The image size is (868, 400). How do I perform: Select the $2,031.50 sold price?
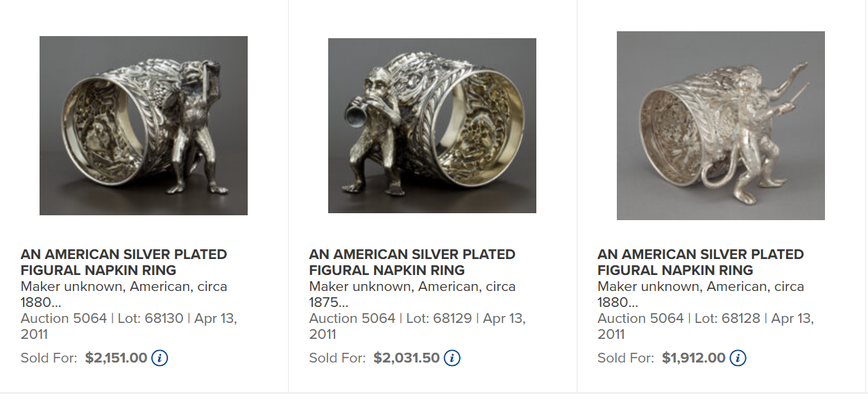(407, 358)
